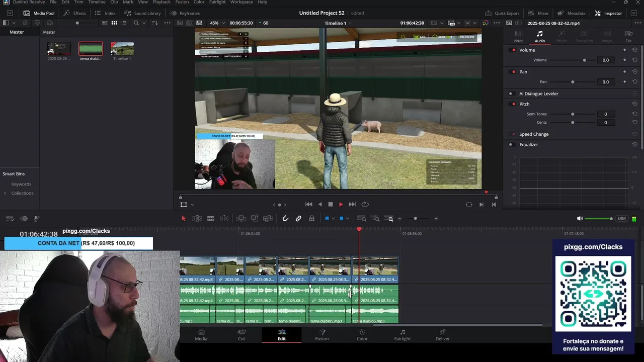Jump to last frame button
The height and width of the screenshot is (362, 644).
tap(352, 205)
